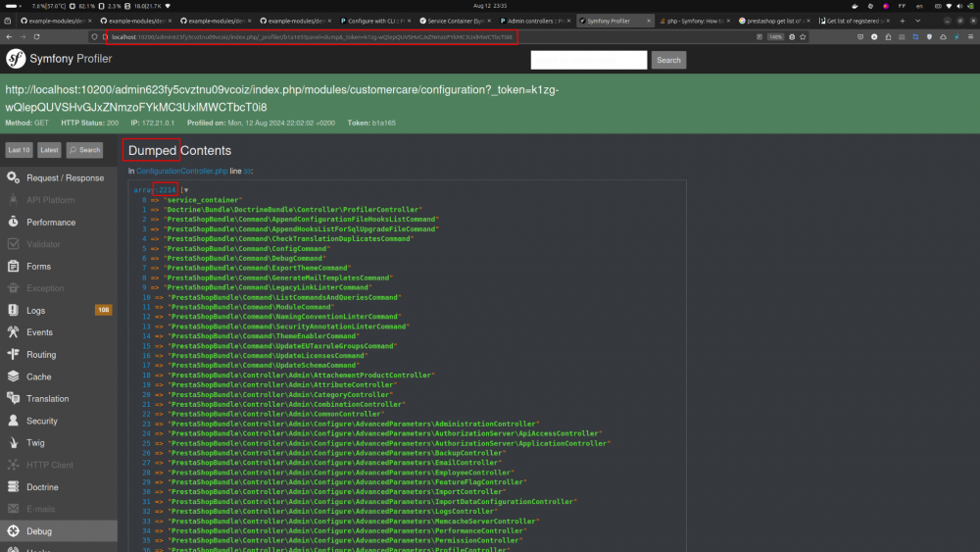This screenshot has width=980, height=552.
Task: Click the 140% zoom level indicator
Action: click(x=775, y=37)
